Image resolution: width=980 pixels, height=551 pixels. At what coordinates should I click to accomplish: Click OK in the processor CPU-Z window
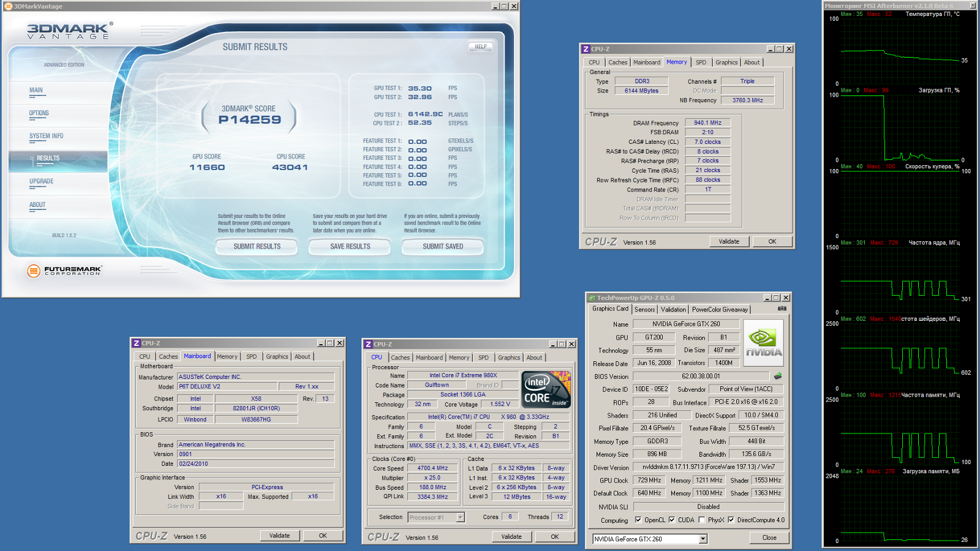pos(555,537)
